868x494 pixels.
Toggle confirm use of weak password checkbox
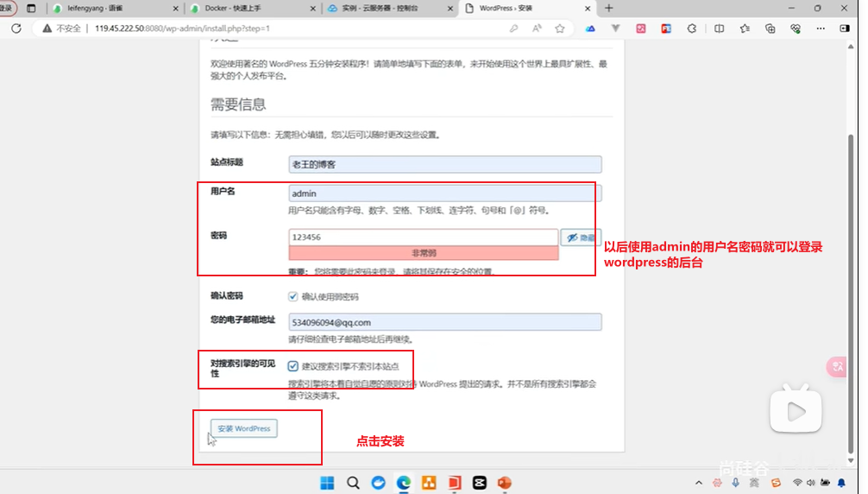[x=292, y=296]
